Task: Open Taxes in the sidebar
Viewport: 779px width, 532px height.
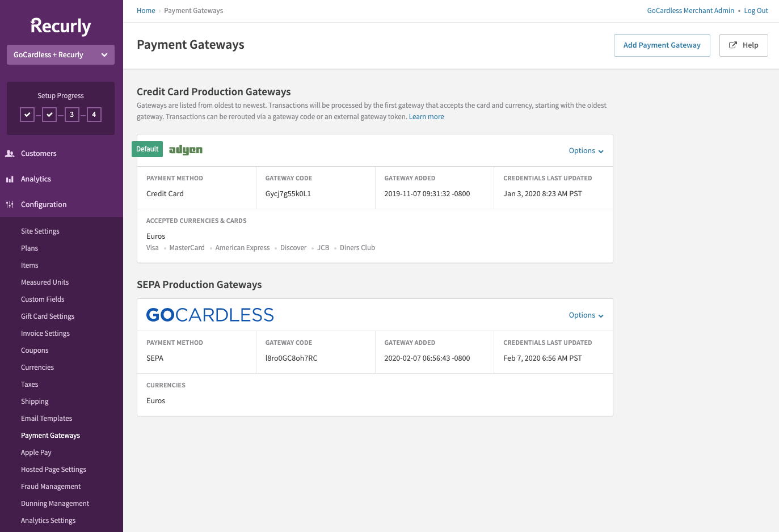Action: [x=30, y=385]
